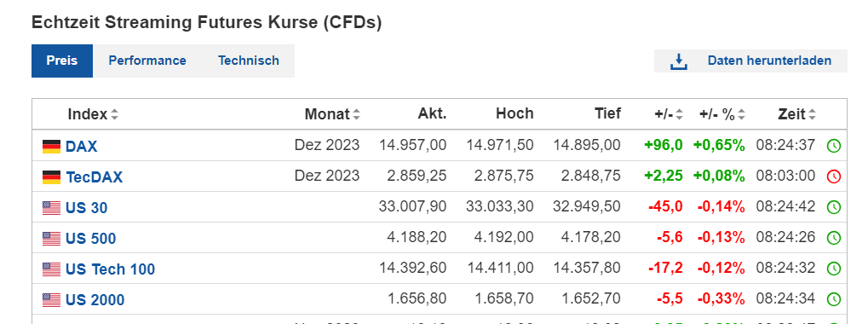Viewport: 868px width, 324px height.
Task: Sort table by Index column arrows
Action: click(115, 114)
